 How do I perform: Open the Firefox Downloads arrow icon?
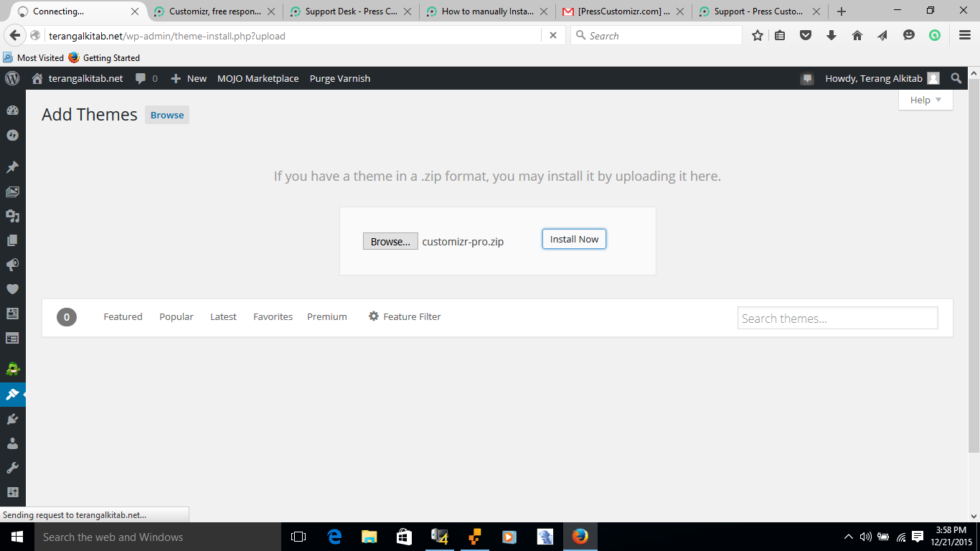point(831,36)
